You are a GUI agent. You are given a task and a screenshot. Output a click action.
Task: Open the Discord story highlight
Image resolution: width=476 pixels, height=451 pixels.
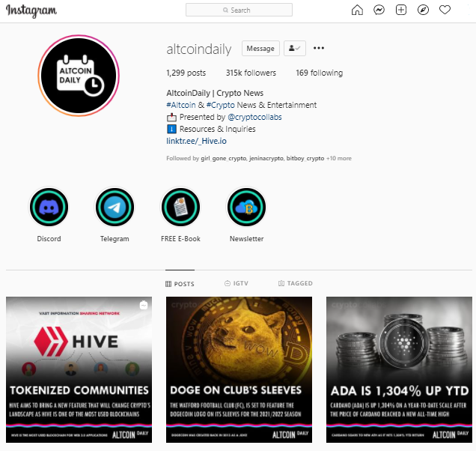[49, 208]
